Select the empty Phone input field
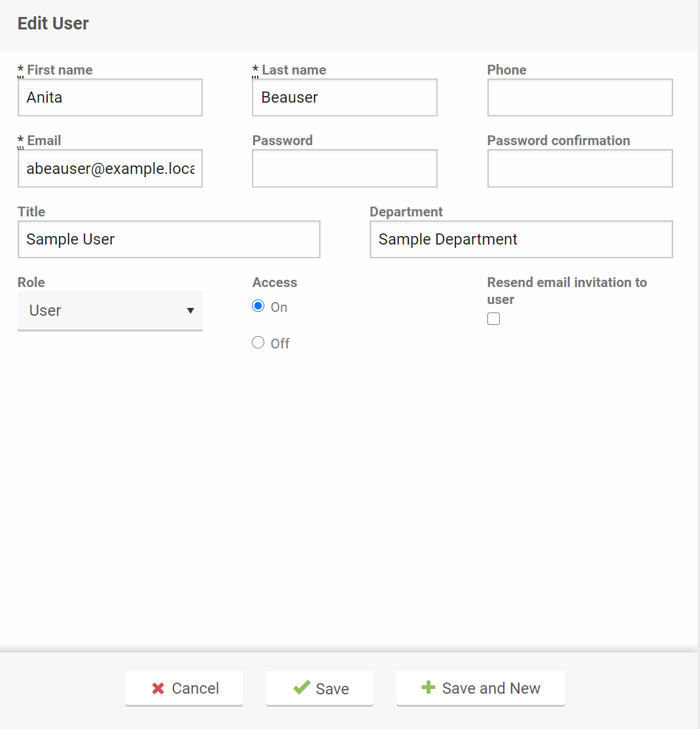Image resolution: width=700 pixels, height=729 pixels. point(580,97)
